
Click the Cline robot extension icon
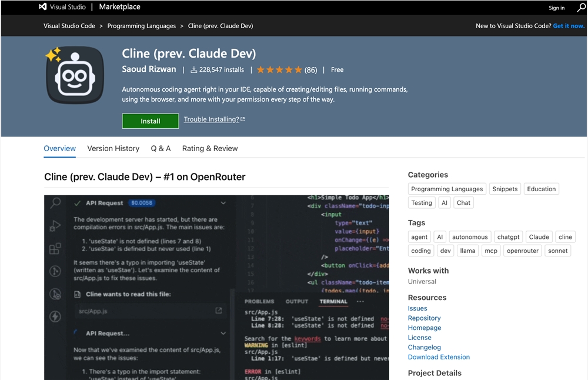[x=75, y=75]
